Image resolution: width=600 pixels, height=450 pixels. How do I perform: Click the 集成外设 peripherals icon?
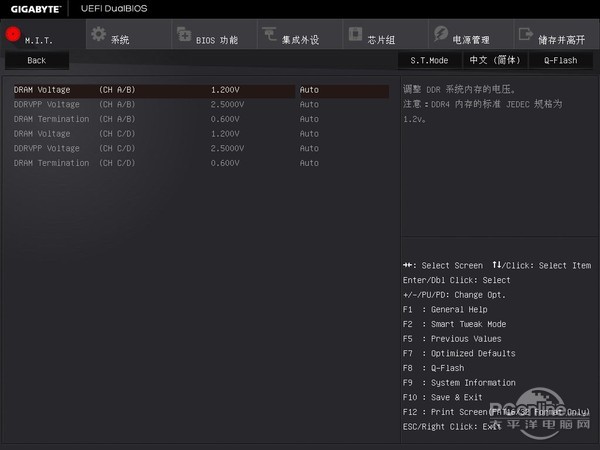(x=269, y=34)
